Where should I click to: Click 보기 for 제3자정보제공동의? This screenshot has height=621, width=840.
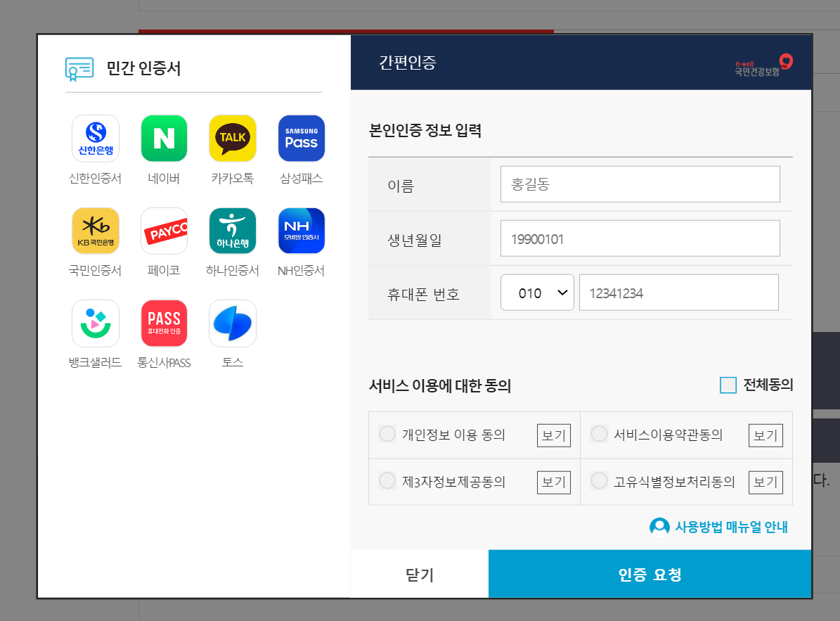pyautogui.click(x=554, y=482)
